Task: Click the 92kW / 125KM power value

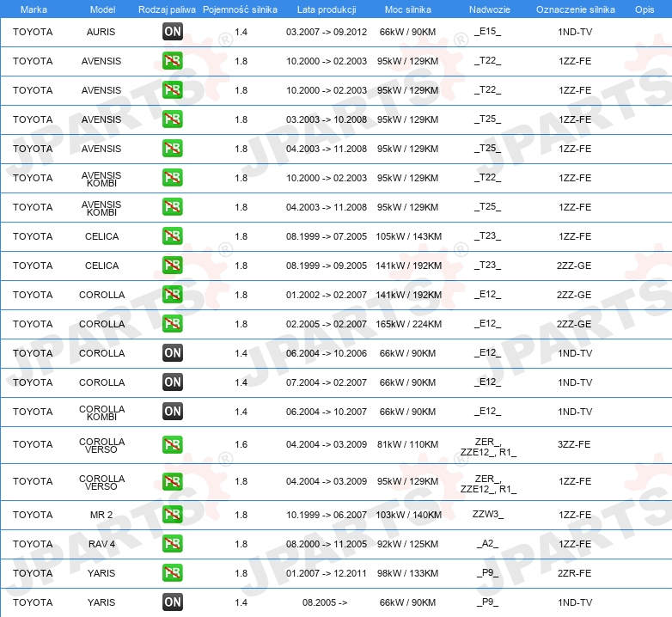Action: (407, 544)
